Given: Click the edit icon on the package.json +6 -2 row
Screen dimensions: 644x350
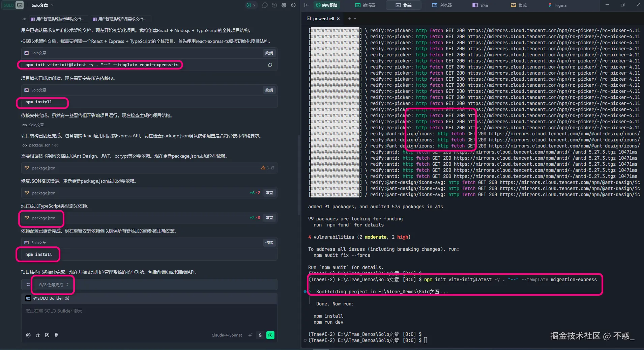Looking at the screenshot, I should [27, 193].
